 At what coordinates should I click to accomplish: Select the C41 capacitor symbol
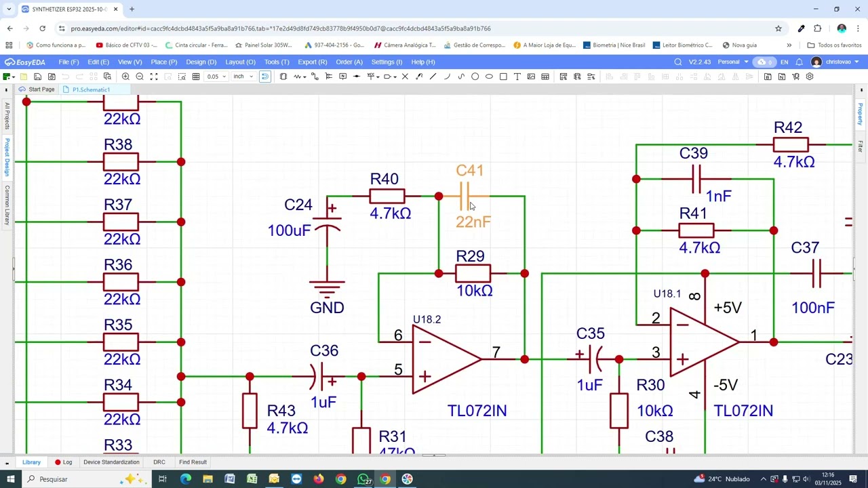tap(465, 197)
